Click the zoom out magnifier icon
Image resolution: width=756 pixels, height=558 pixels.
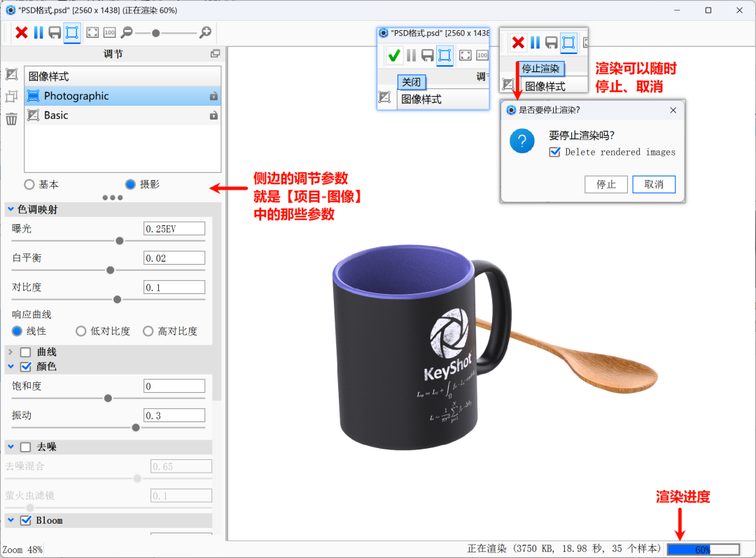point(127,33)
